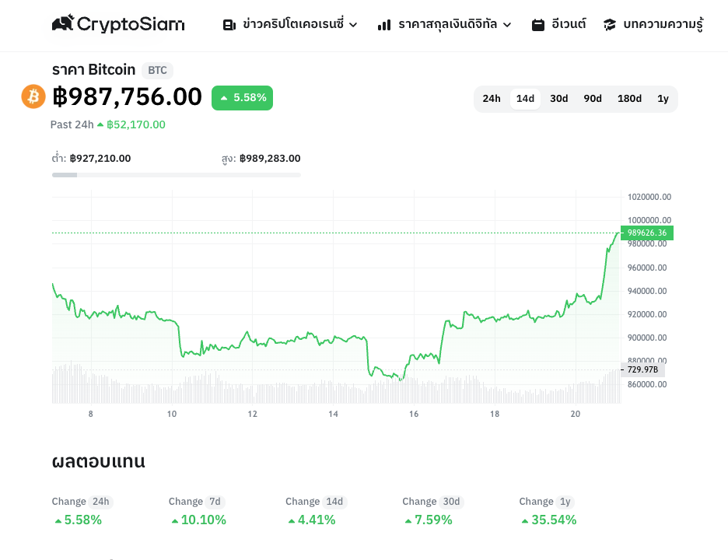Expand the ราคาสกุลเงินดิจิทัล dropdown chevron

pyautogui.click(x=507, y=25)
